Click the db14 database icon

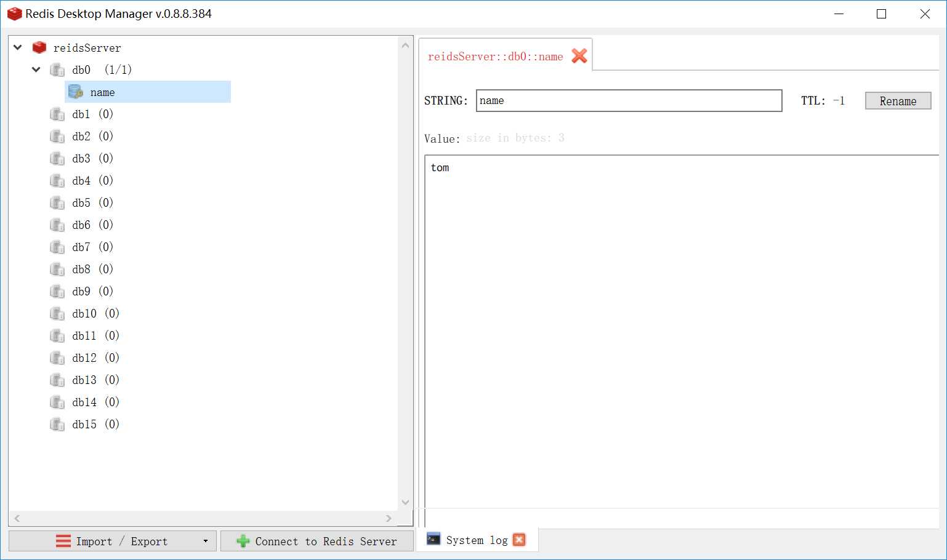(57, 402)
